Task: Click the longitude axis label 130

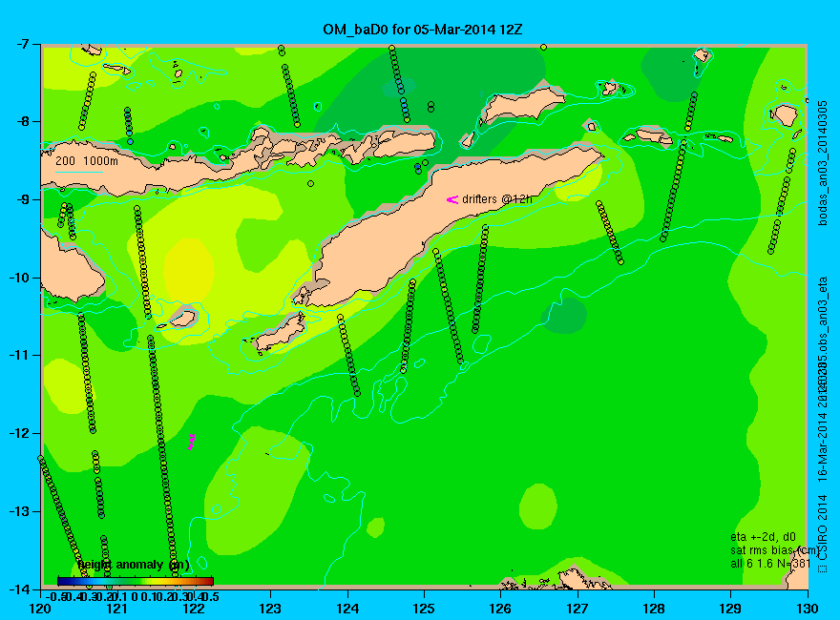Action: 808,609
